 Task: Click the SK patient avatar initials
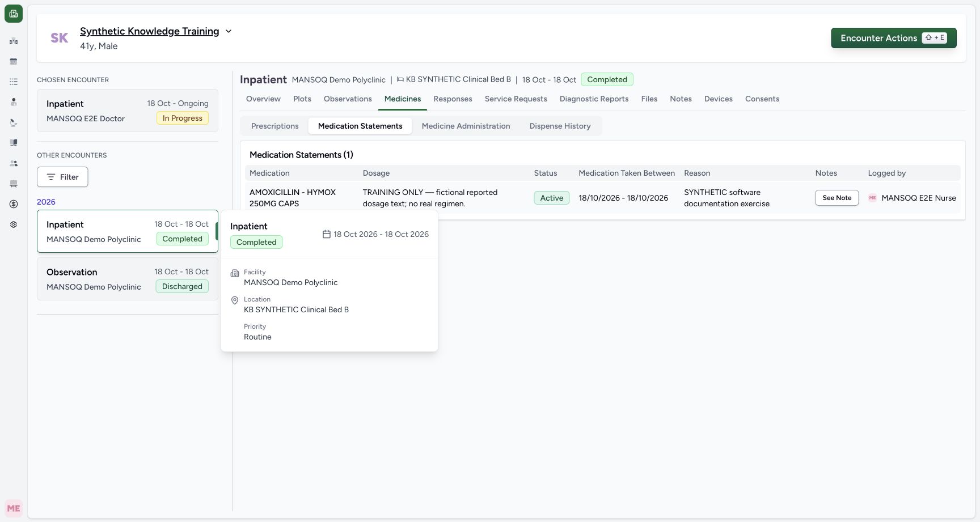(x=60, y=38)
